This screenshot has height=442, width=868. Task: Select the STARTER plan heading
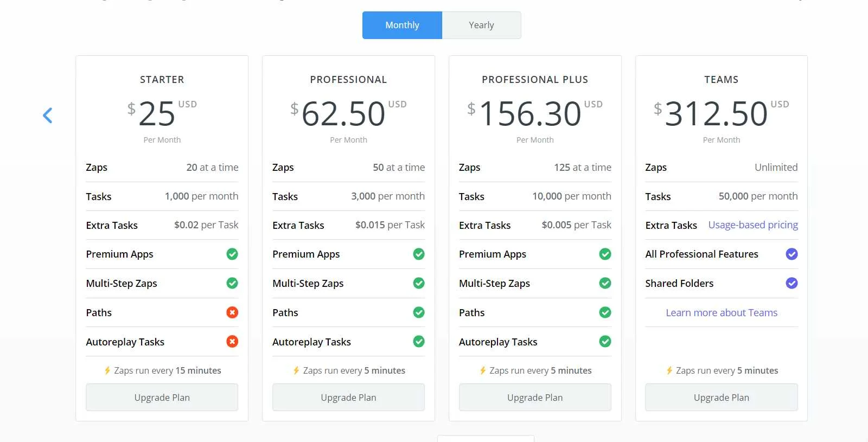pos(162,80)
